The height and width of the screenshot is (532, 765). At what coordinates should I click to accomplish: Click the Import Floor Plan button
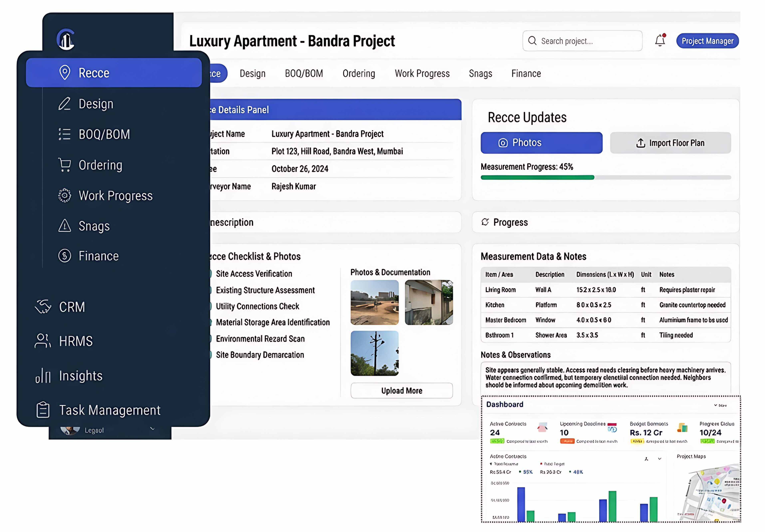click(x=670, y=143)
